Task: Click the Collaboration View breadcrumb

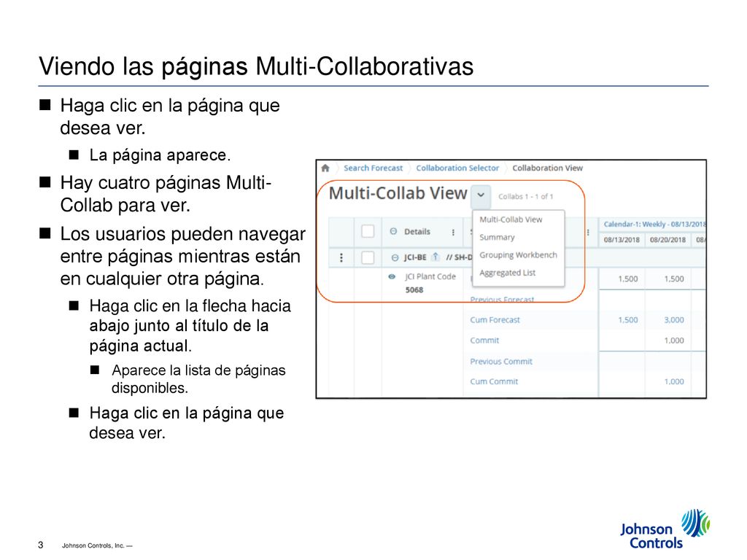Action: click(x=547, y=168)
